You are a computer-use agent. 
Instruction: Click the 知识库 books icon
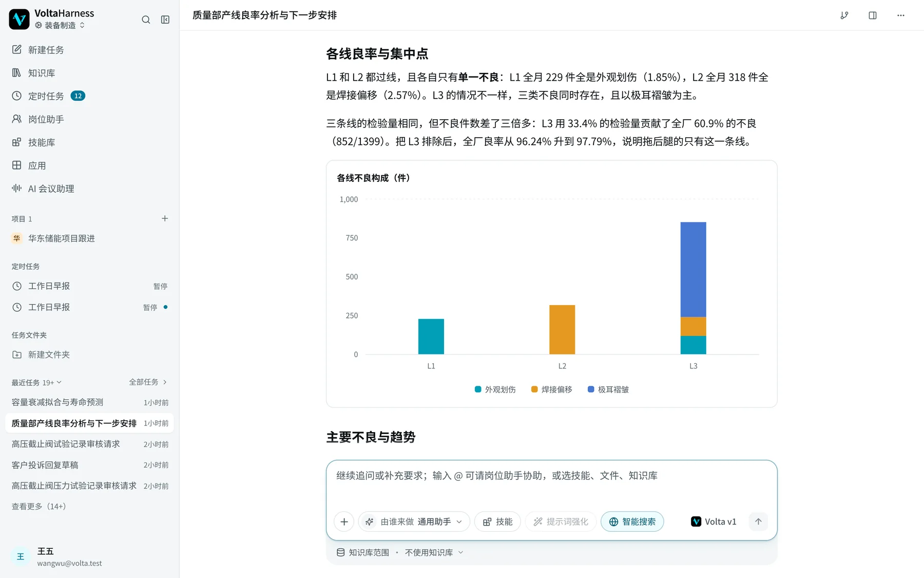tap(17, 73)
